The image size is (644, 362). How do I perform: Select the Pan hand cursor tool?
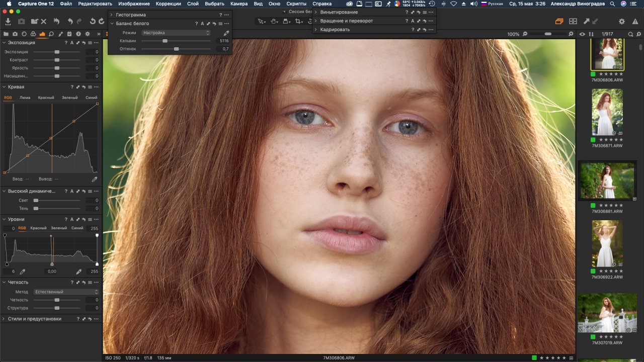pyautogui.click(x=274, y=22)
